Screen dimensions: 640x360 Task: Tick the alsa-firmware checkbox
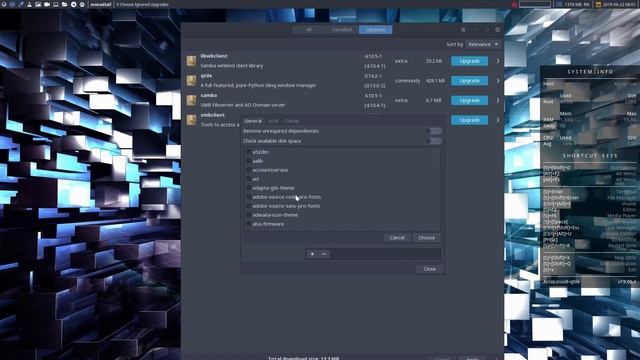(x=249, y=224)
